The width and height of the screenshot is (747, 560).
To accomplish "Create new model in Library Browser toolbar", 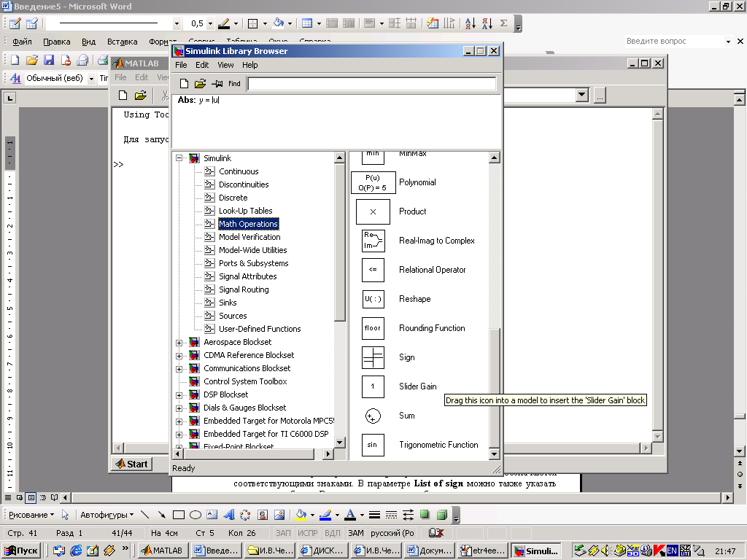I will pyautogui.click(x=184, y=84).
